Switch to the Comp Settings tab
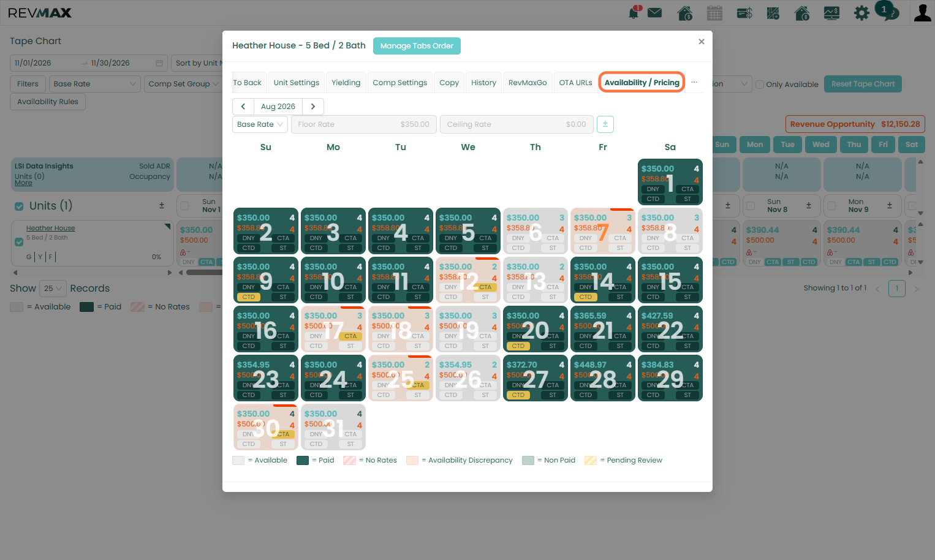The width and height of the screenshot is (935, 560). tap(400, 83)
